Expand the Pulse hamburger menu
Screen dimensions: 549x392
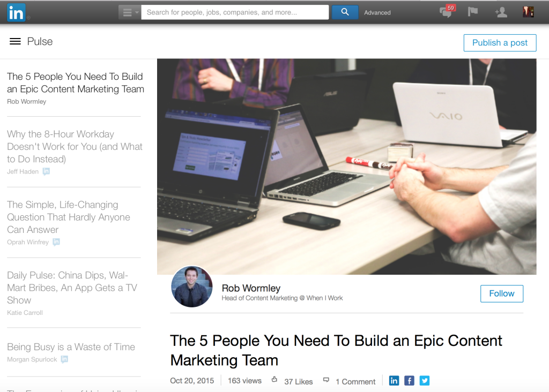click(15, 42)
